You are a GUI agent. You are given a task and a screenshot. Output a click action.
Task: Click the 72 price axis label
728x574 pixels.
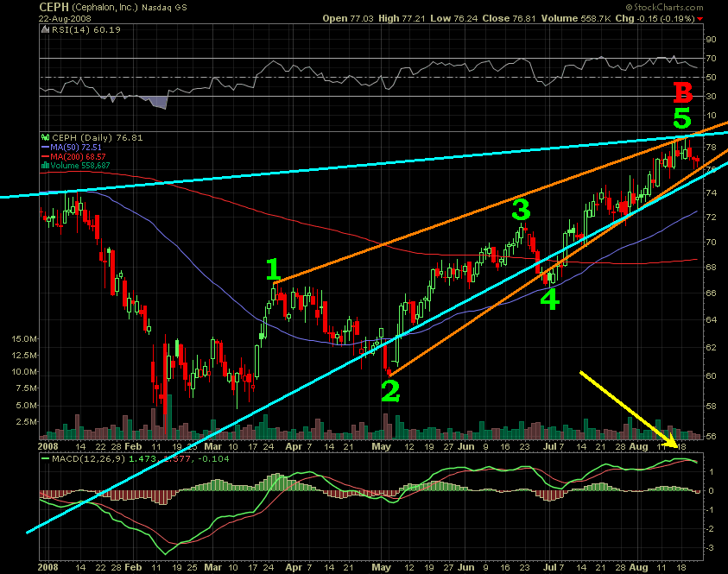[x=711, y=218]
